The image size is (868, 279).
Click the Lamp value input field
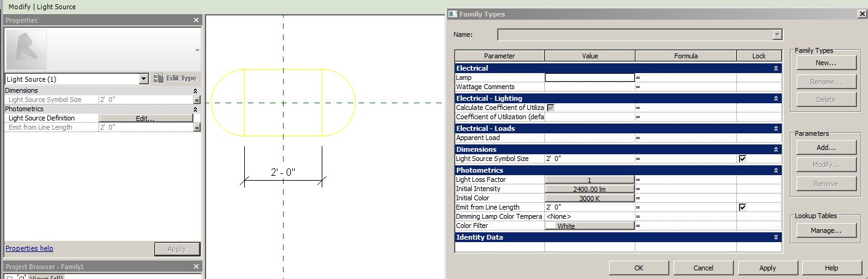point(589,77)
